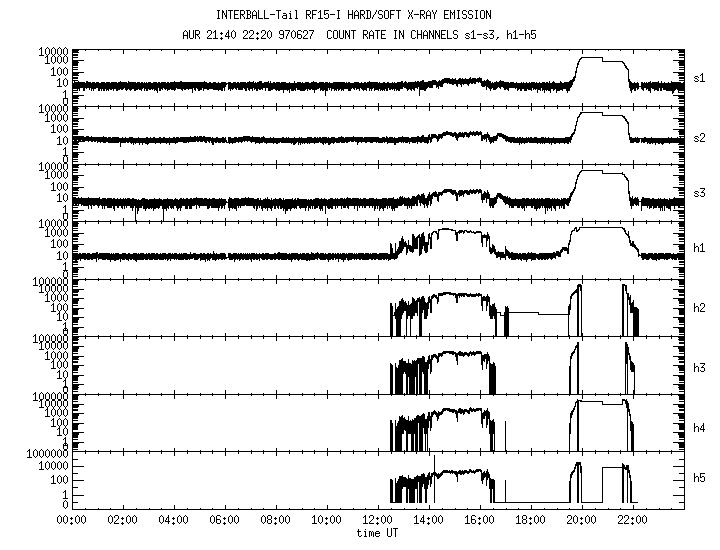Click the 00:00 time axis tick label

(x=70, y=520)
